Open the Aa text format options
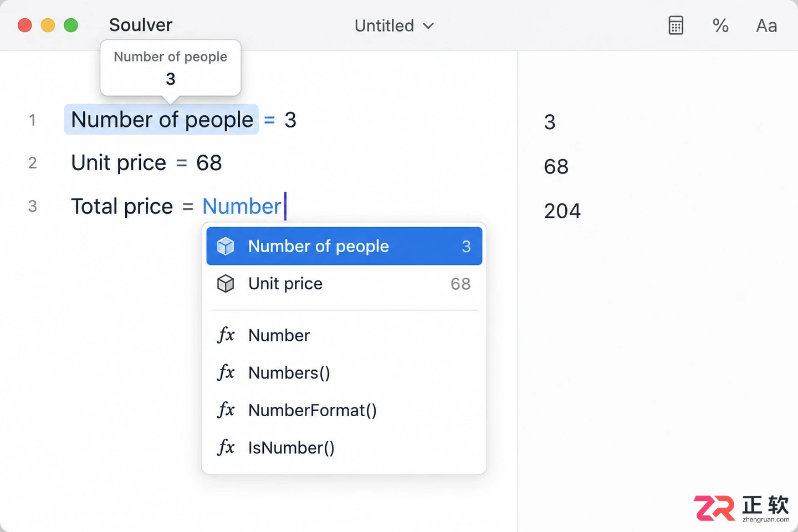 click(x=766, y=25)
